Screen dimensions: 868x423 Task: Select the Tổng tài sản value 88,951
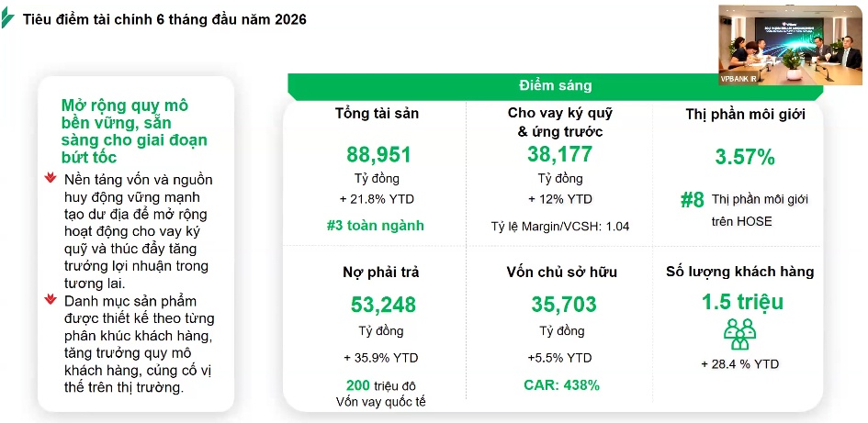[x=378, y=155]
